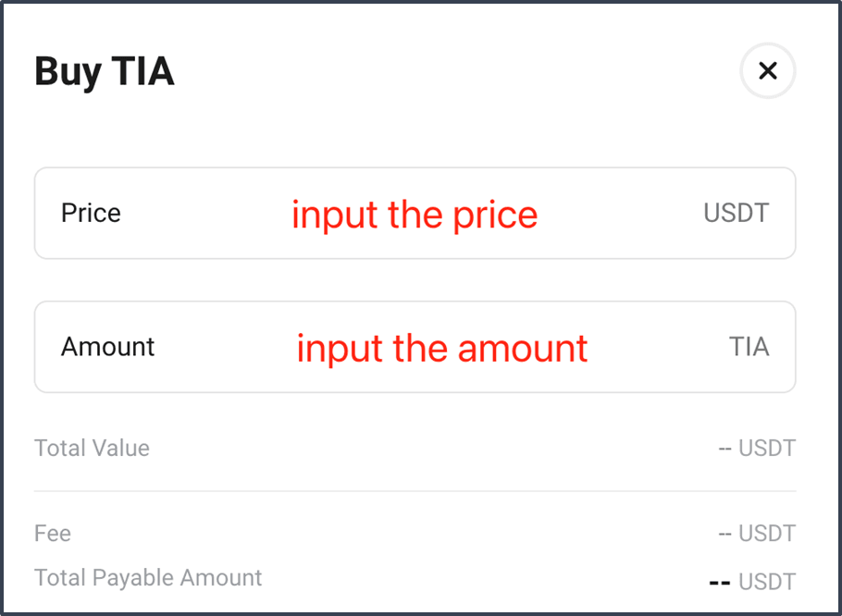Viewport: 842px width, 616px height.
Task: Click the USDT unit in Price field
Action: click(737, 213)
